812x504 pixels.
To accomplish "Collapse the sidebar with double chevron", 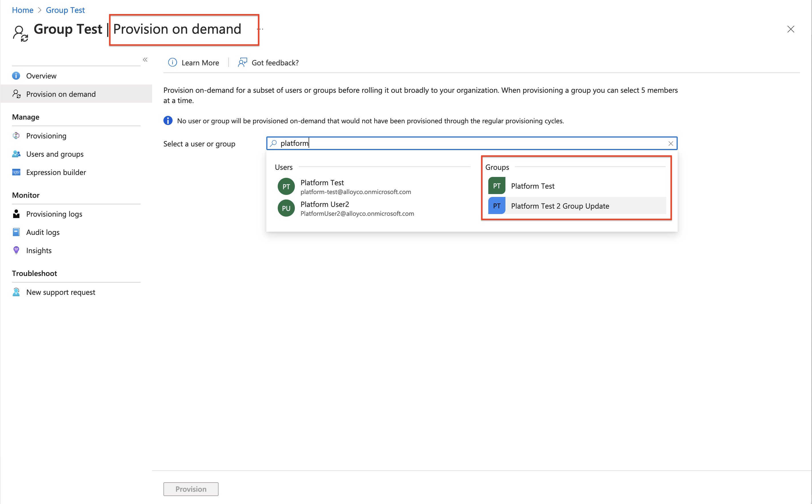I will pyautogui.click(x=145, y=60).
